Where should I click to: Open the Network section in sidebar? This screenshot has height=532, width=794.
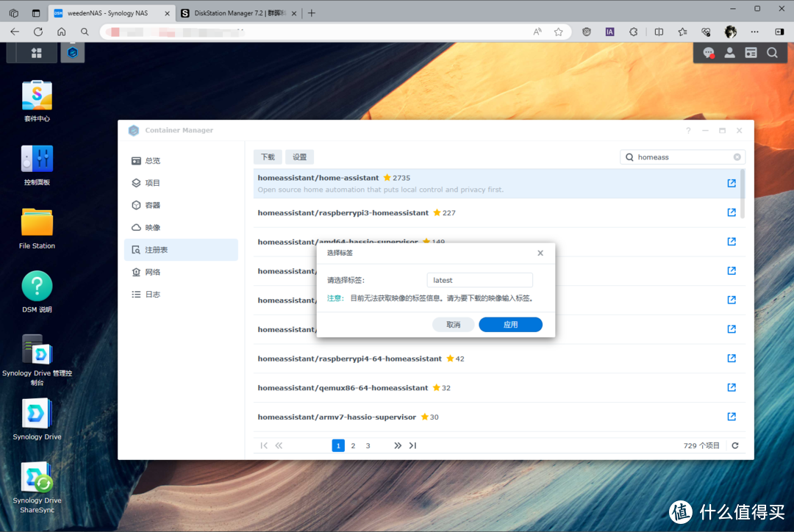coord(181,272)
